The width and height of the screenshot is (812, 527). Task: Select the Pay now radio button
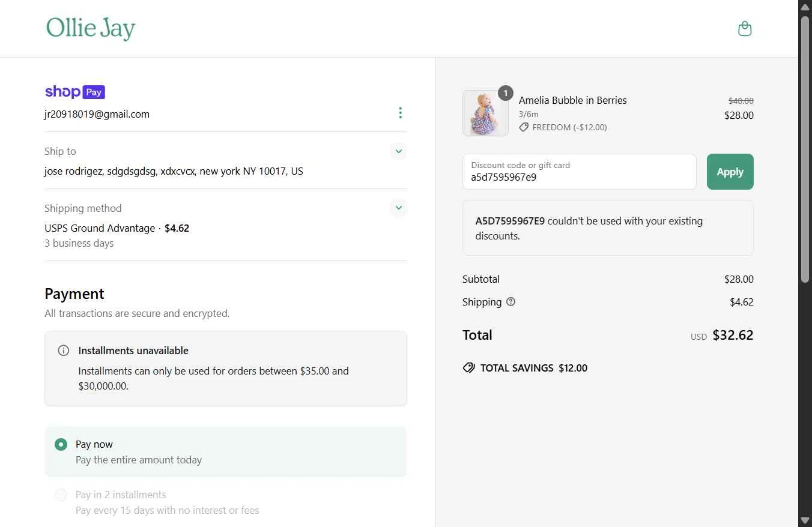click(x=61, y=444)
